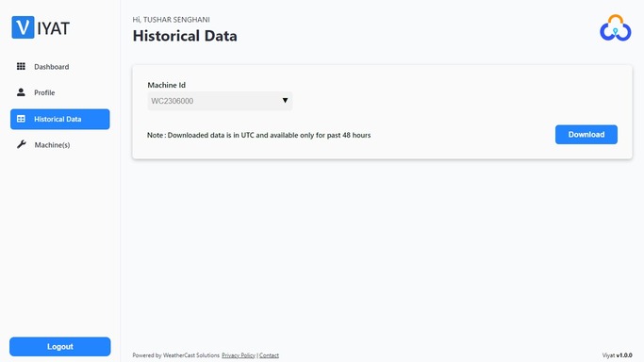Click the blue V logo icon
The width and height of the screenshot is (644, 362).
pyautogui.click(x=23, y=27)
